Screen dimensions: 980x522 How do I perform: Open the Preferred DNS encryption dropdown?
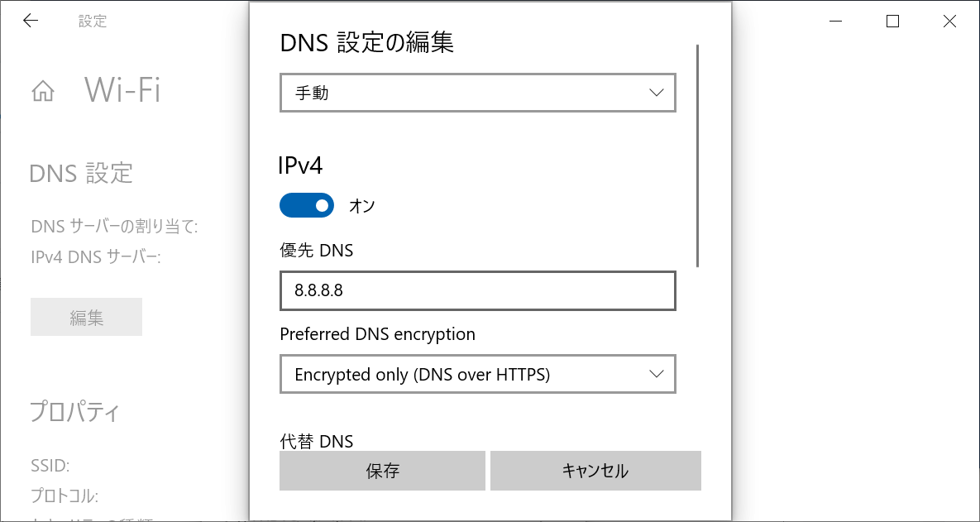pos(478,374)
